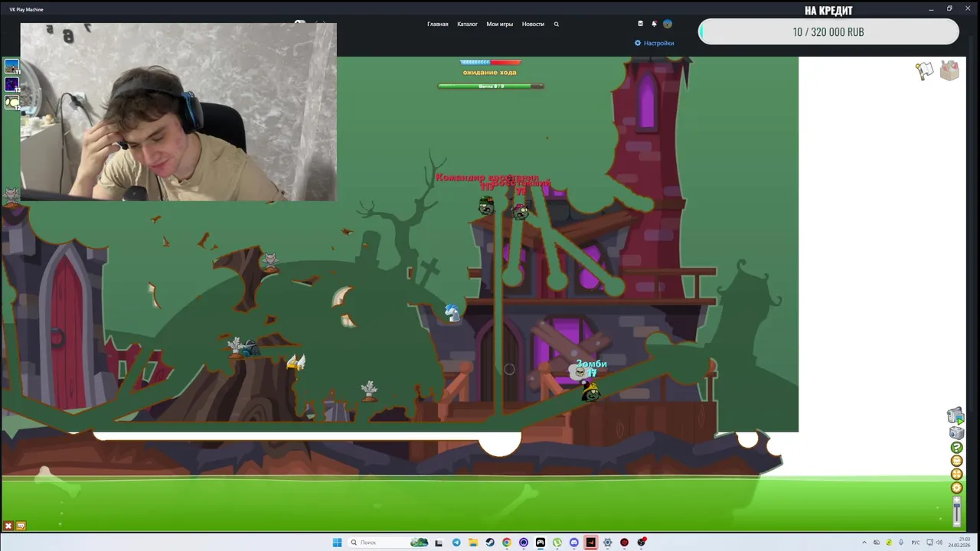The width and height of the screenshot is (980, 551).
Task: Click the ожидание хода status text
Action: 489,72
